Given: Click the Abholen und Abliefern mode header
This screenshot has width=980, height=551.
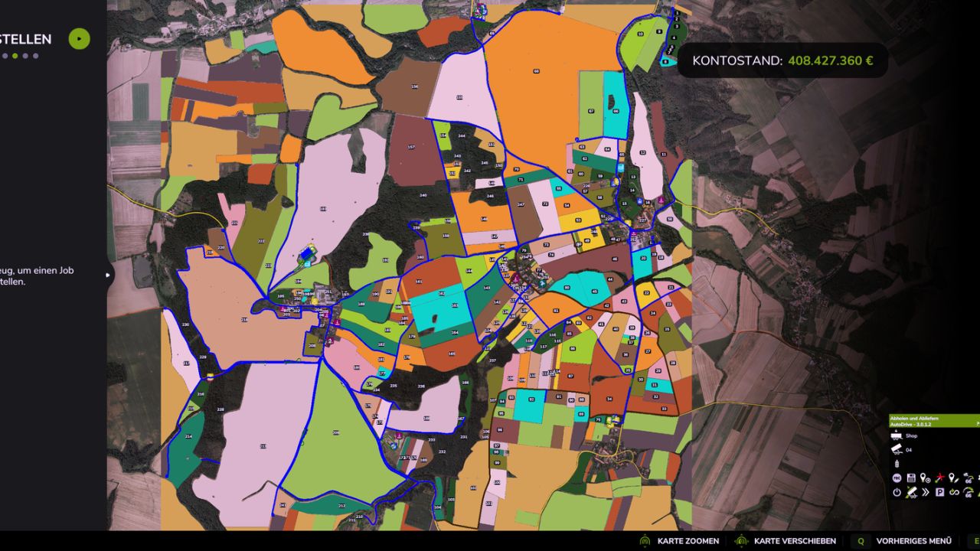Looking at the screenshot, I should (934, 421).
